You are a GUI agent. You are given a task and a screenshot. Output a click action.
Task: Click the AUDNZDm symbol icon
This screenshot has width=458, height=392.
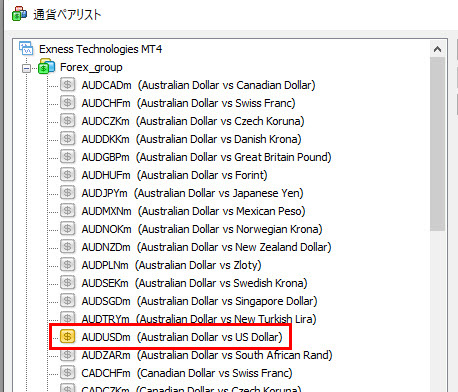click(x=67, y=247)
